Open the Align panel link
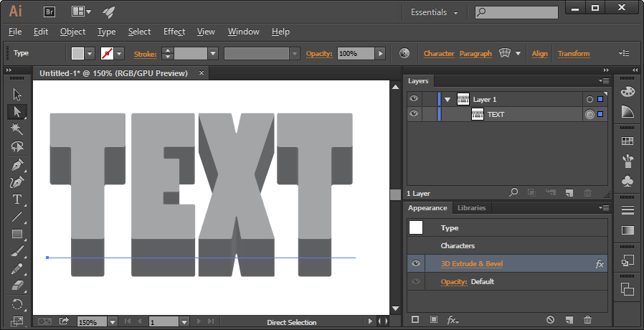This screenshot has height=330, width=644. (x=540, y=53)
